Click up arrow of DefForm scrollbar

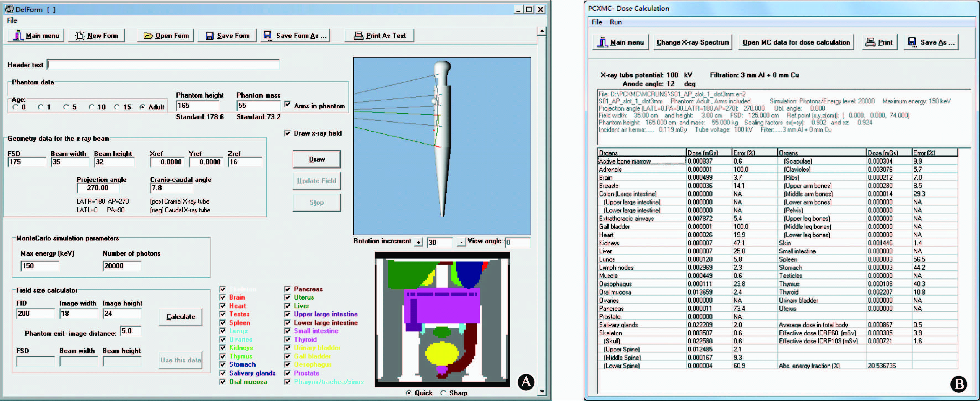pos(542,31)
